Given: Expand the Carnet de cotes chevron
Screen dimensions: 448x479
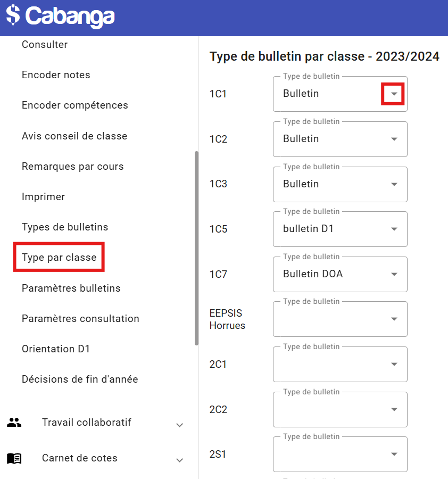Looking at the screenshot, I should [180, 460].
